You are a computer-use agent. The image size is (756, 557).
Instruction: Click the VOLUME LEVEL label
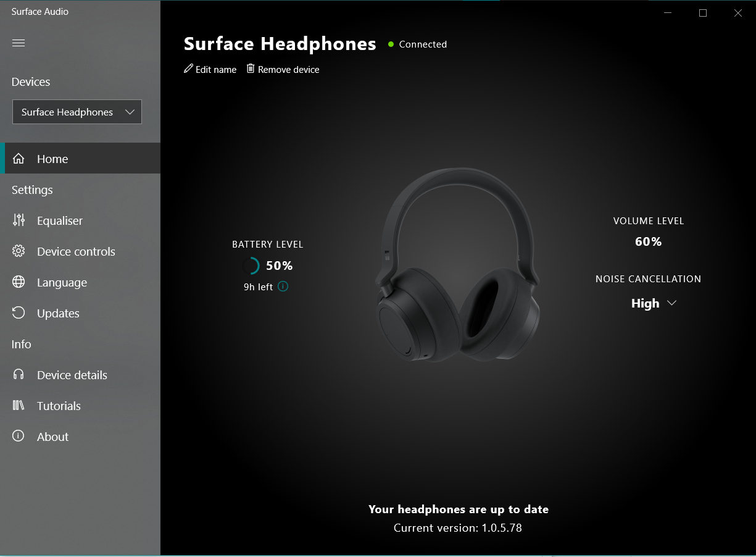[x=649, y=220]
